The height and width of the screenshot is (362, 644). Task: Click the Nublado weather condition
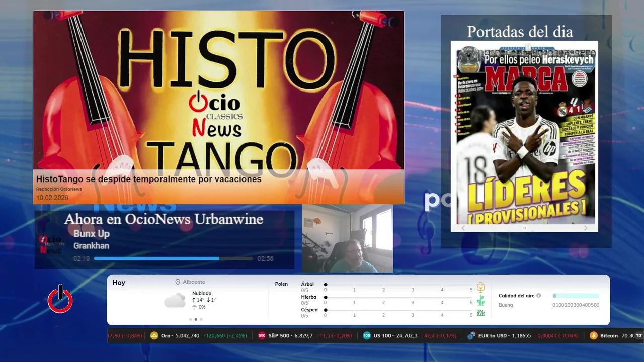(202, 293)
